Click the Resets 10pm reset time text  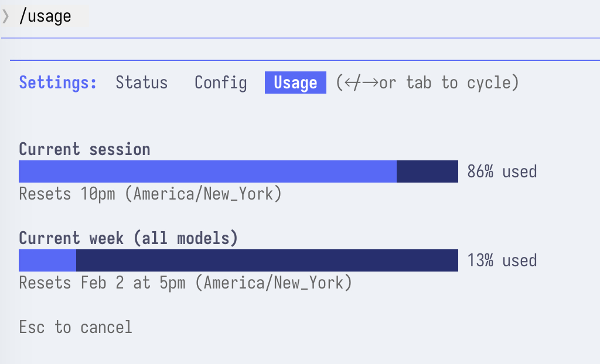click(150, 194)
